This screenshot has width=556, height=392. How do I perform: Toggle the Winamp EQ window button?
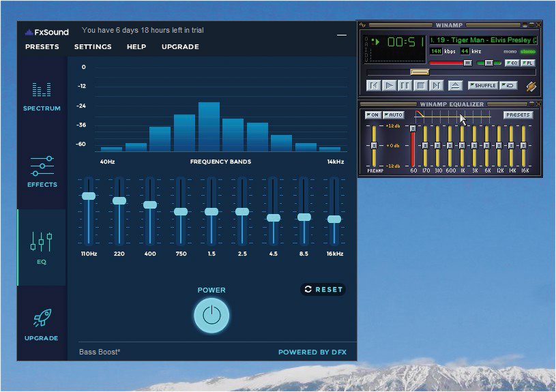point(512,63)
